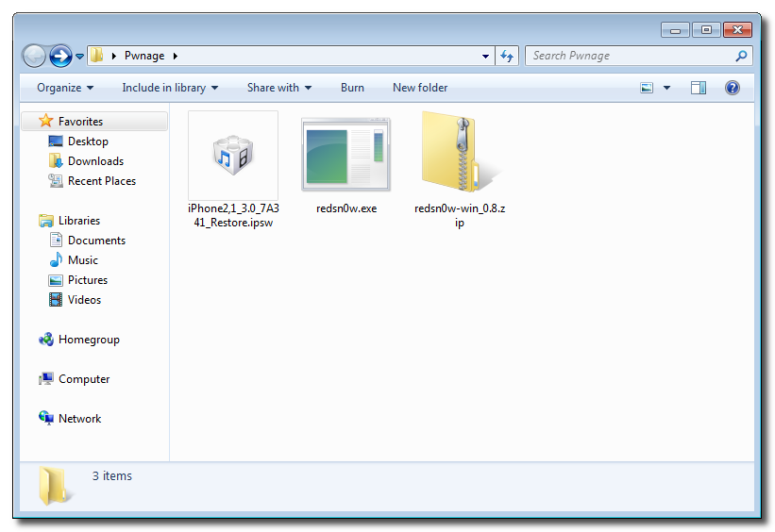Click the Network globe icon
Screen dimensions: 775x532
pos(46,418)
